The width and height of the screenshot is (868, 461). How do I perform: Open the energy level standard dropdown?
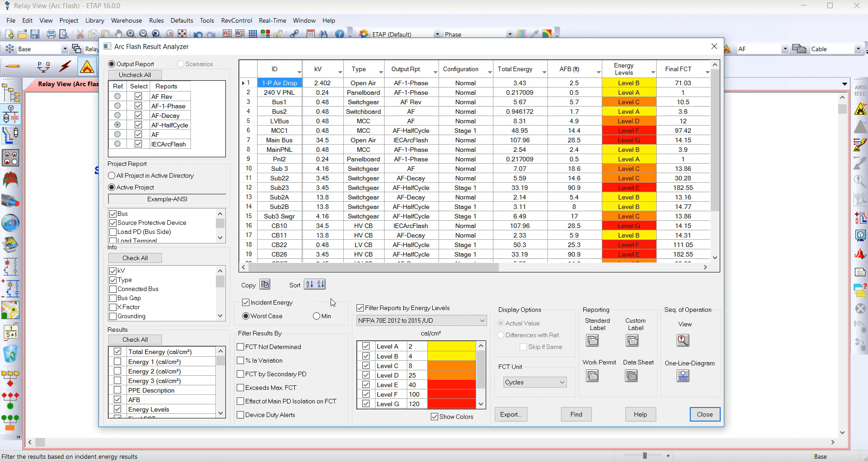pyautogui.click(x=421, y=320)
